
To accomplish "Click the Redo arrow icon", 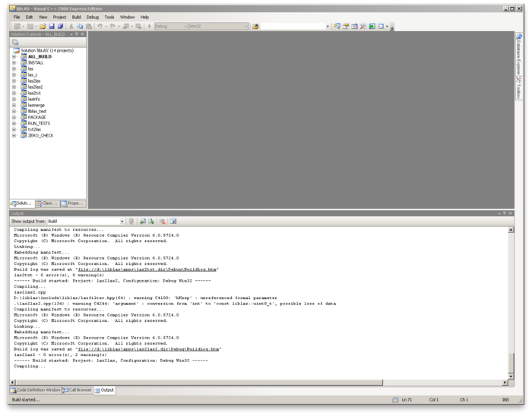I will coord(112,26).
